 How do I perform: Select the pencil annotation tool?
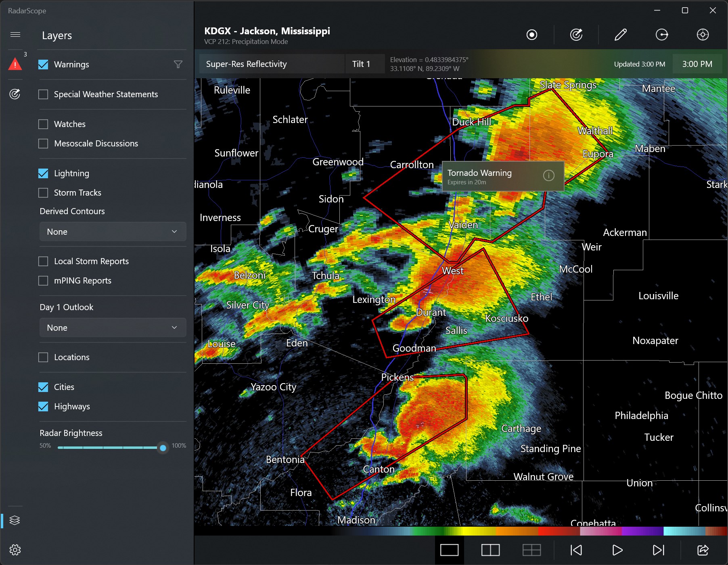point(620,35)
